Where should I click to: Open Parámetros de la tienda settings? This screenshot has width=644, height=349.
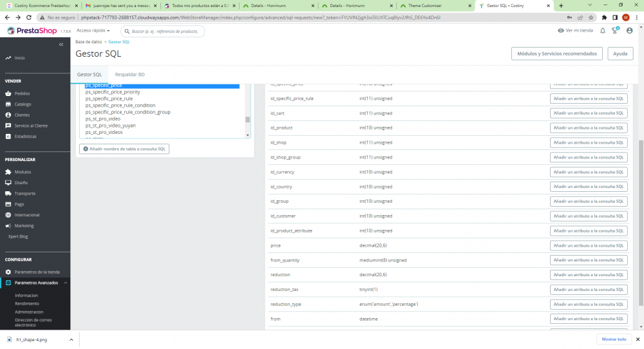[37, 272]
